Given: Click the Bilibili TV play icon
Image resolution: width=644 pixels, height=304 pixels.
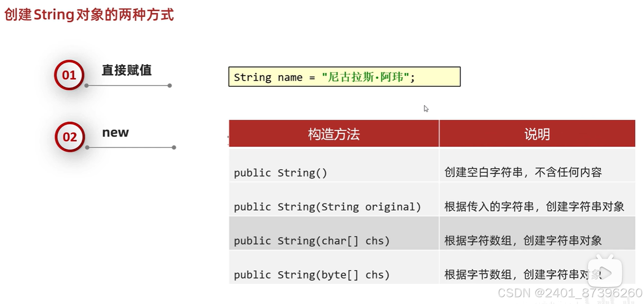Looking at the screenshot, I should click(605, 271).
